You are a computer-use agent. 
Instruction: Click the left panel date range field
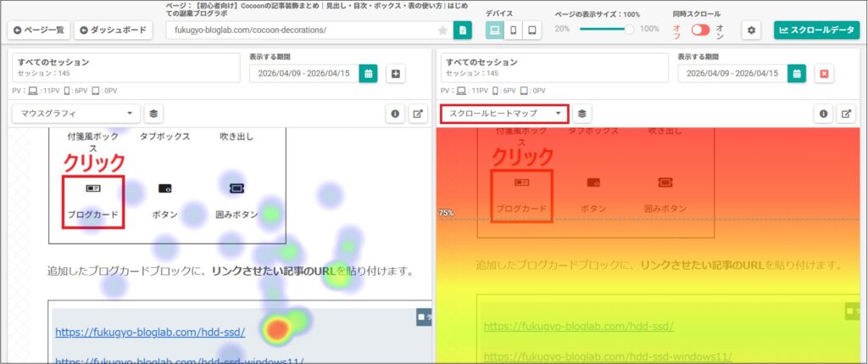[x=304, y=73]
